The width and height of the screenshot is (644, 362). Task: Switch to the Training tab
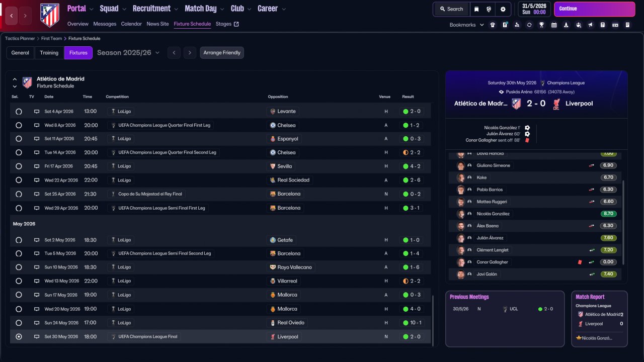[49, 53]
